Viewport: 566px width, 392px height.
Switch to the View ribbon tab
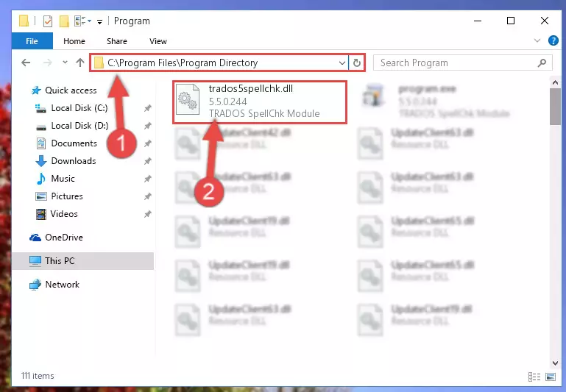click(x=158, y=41)
